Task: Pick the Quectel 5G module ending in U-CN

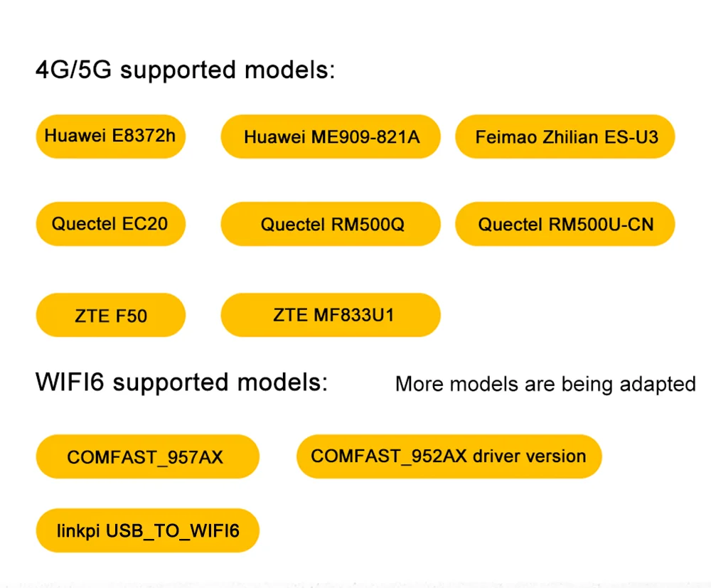Action: [x=565, y=225]
